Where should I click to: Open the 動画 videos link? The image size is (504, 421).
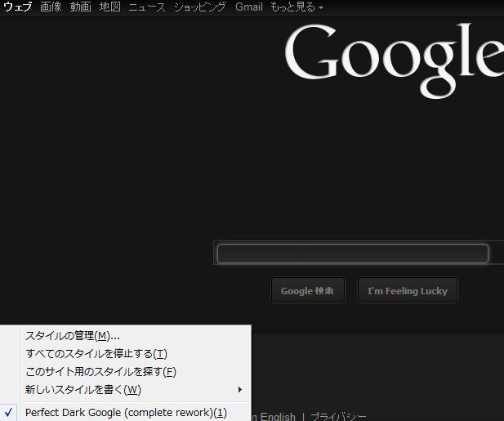point(80,7)
